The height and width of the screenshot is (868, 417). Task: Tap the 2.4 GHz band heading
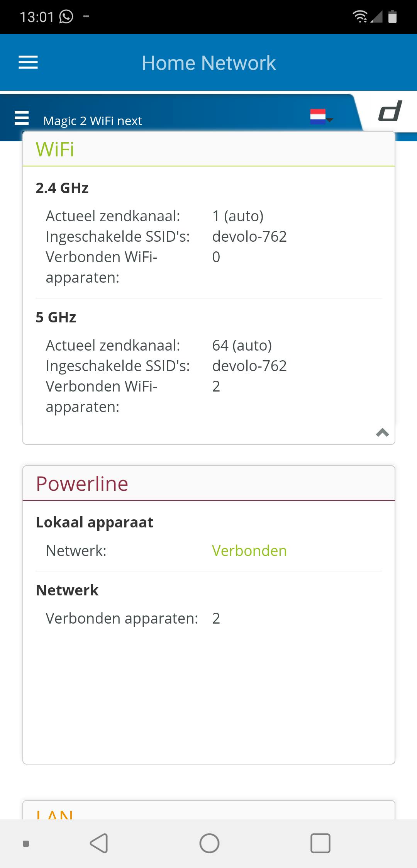click(x=62, y=188)
